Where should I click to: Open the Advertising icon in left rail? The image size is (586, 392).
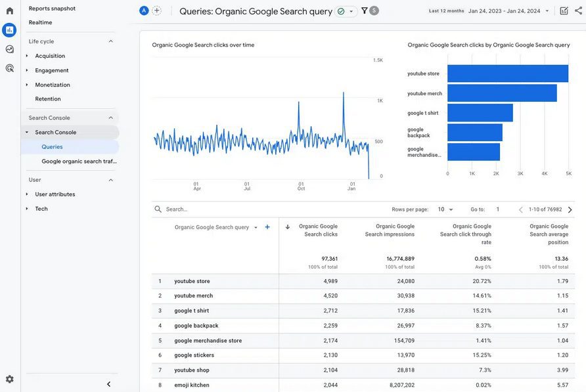(10, 68)
